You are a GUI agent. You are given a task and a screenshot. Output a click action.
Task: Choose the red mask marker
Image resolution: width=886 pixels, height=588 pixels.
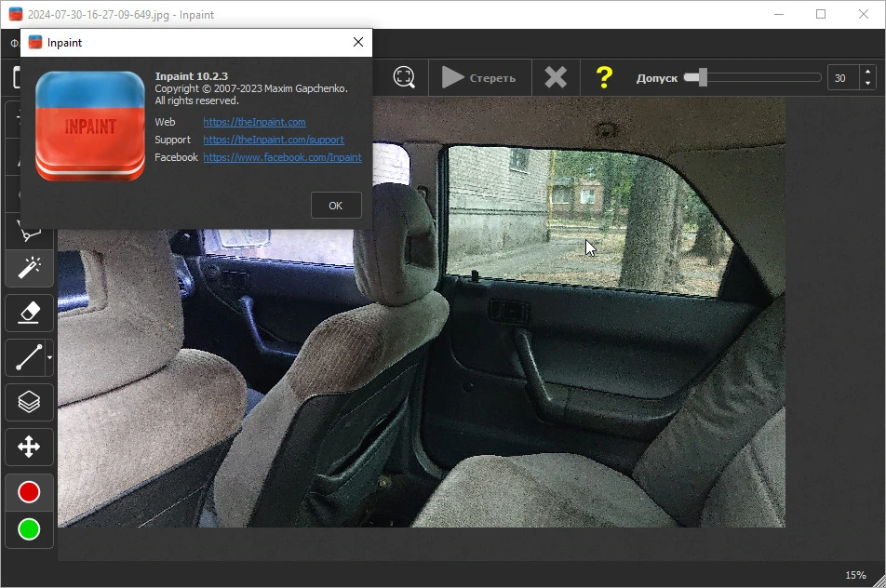pyautogui.click(x=30, y=492)
